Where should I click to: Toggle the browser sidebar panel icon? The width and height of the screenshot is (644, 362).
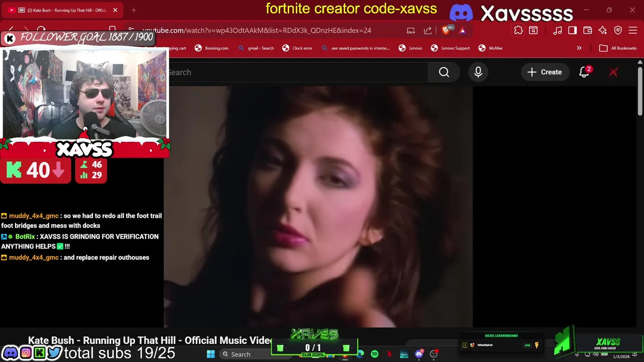point(573,31)
